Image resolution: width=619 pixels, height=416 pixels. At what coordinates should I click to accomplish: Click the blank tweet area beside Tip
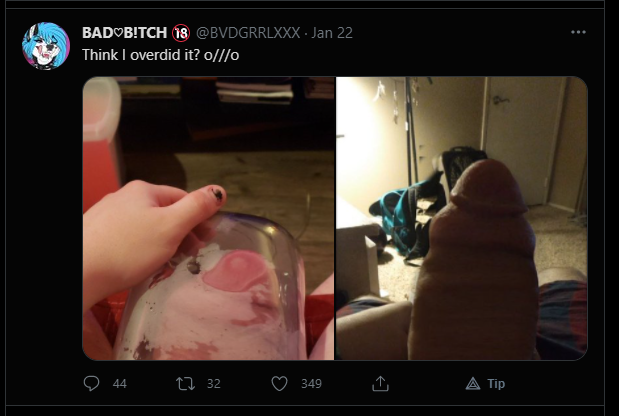pyautogui.click(x=553, y=384)
